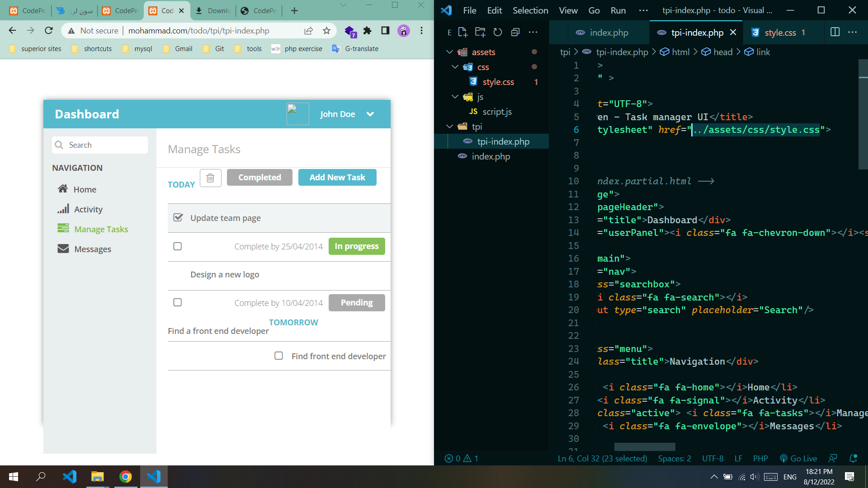Open VS Code Selection menu
The image size is (868, 488).
click(530, 10)
